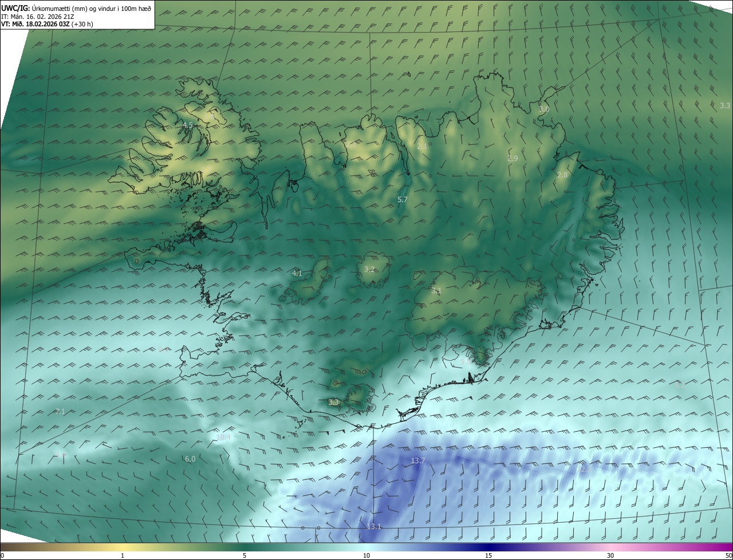
Task: Click the 30 tick on the color scale
Action: click(x=610, y=555)
